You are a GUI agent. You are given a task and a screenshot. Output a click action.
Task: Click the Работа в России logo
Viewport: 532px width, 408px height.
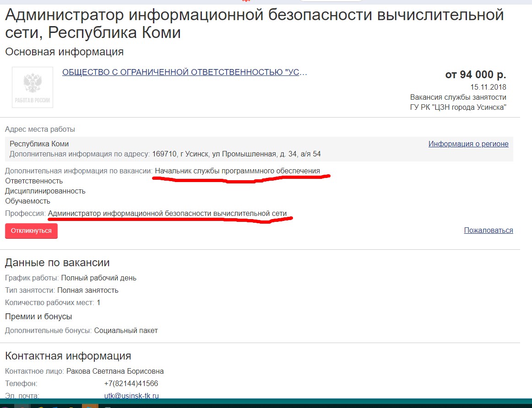pyautogui.click(x=32, y=87)
